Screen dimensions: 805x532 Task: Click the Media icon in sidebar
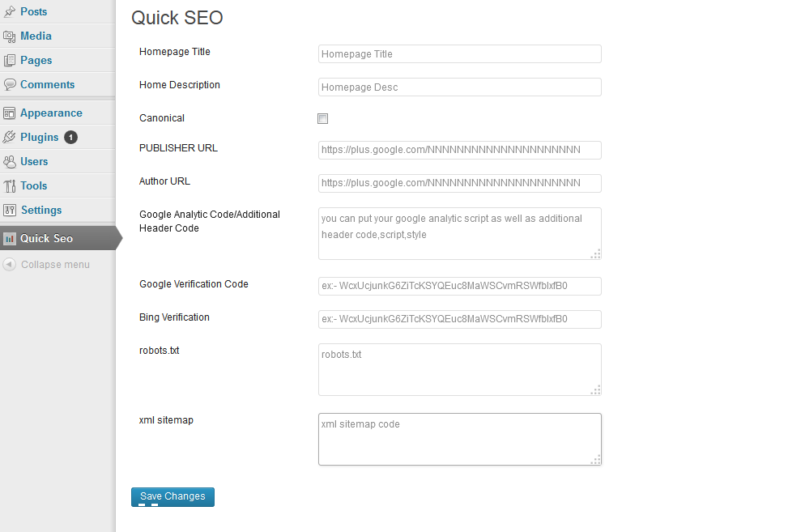(x=9, y=36)
